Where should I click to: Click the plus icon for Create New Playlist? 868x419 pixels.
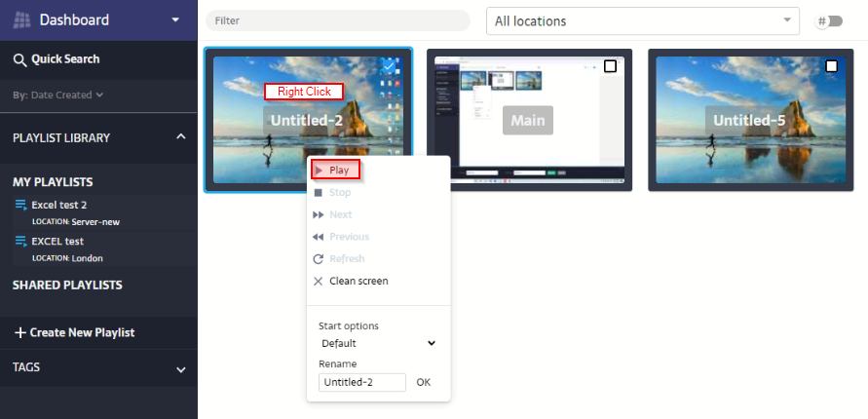click(x=19, y=332)
